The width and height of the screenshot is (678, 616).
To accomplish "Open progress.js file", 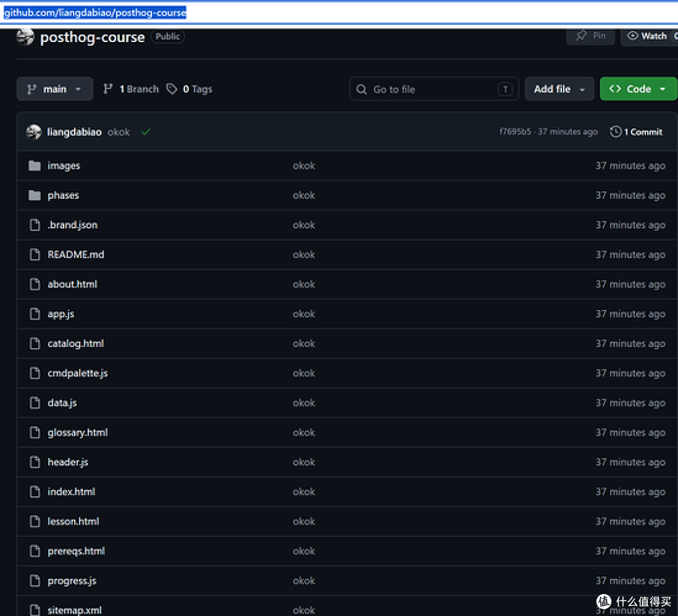I will 72,581.
